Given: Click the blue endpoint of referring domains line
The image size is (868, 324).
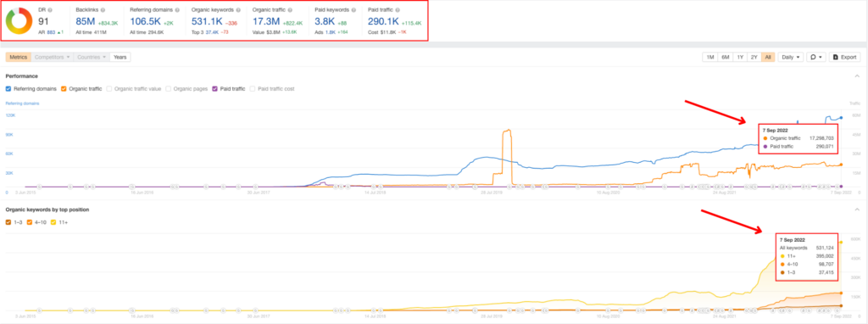Looking at the screenshot, I should 841,117.
